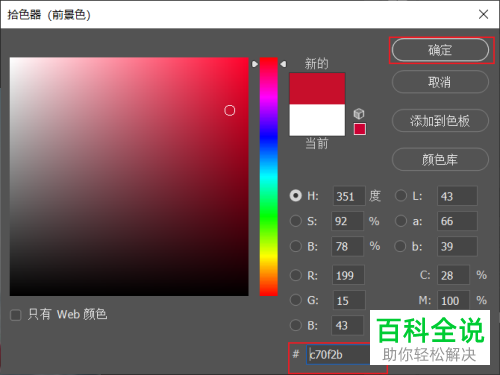Select the R red radio button
Viewport: 500px width, 375px height.
pyautogui.click(x=296, y=275)
